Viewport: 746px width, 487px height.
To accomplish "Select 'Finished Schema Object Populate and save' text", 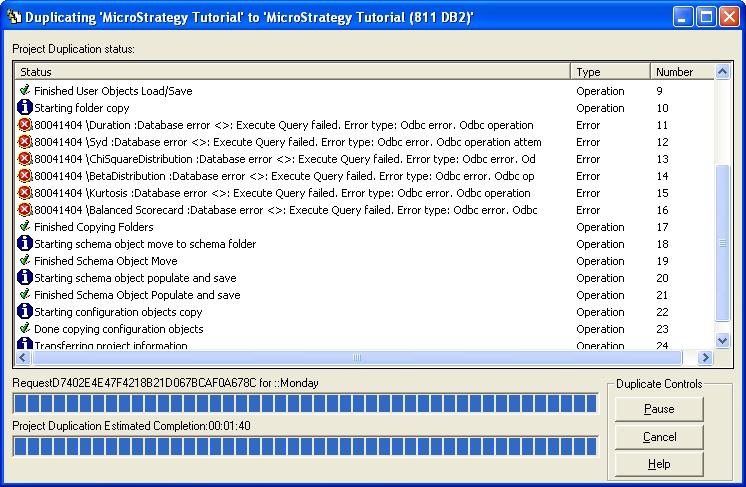I will pyautogui.click(x=137, y=295).
